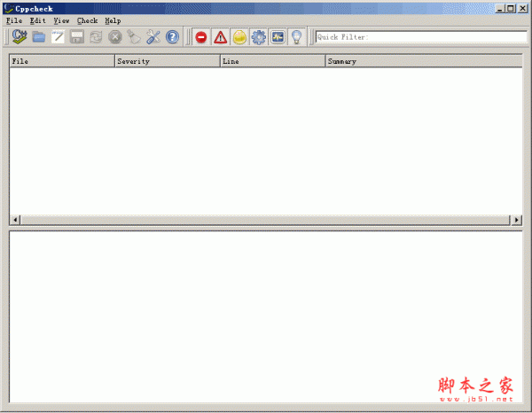Image resolution: width=532 pixels, height=413 pixels.
Task: Open the File menu
Action: 14,20
